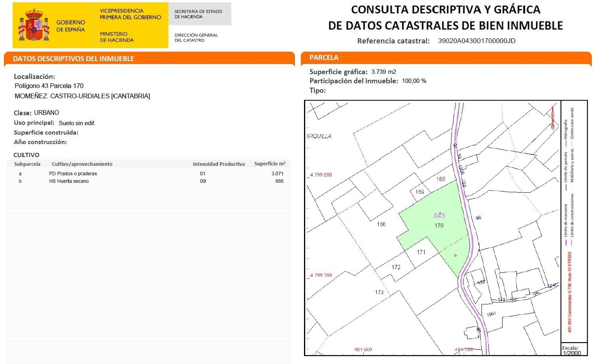Viewport: 593px width, 364px height.
Task: Click parcel 166 on the map
Action: point(381,224)
